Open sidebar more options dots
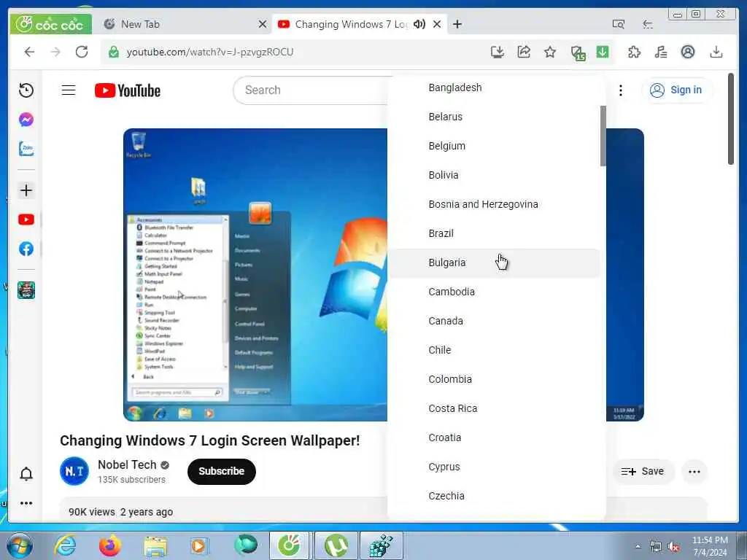 [26, 503]
